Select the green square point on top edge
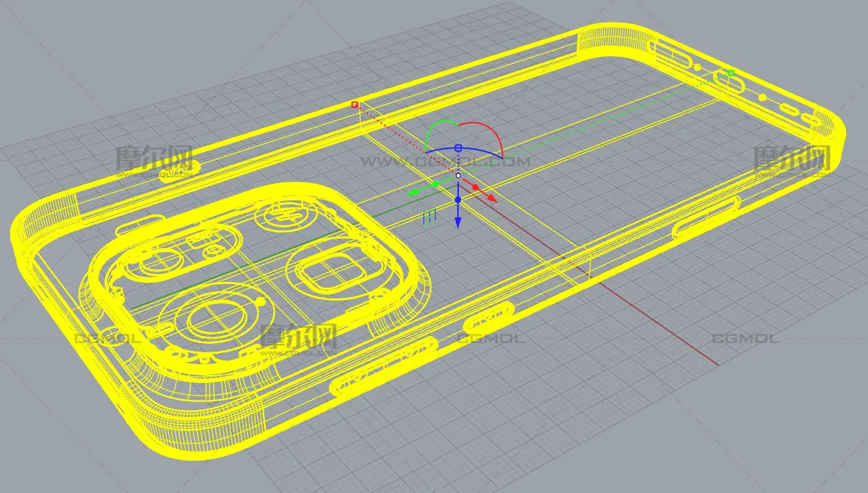Screen dimensions: 868x493 pyautogui.click(x=731, y=72)
